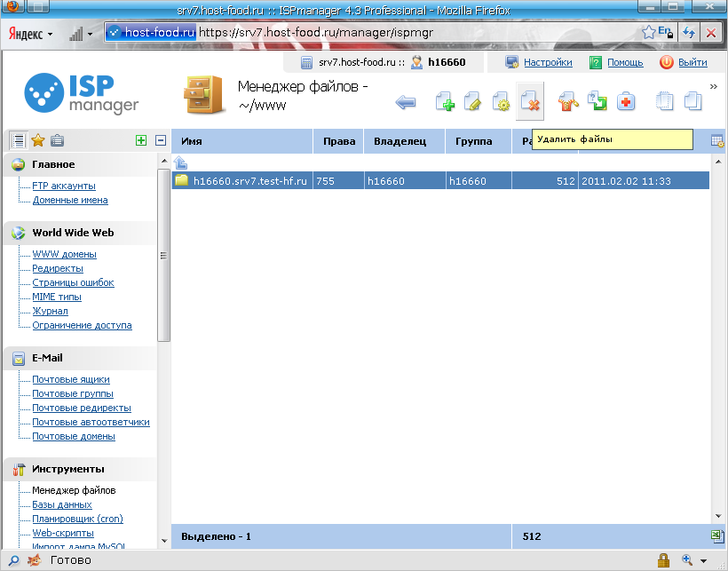This screenshot has width=728, height=571.
Task: Open the Помощь help link
Action: coord(625,62)
